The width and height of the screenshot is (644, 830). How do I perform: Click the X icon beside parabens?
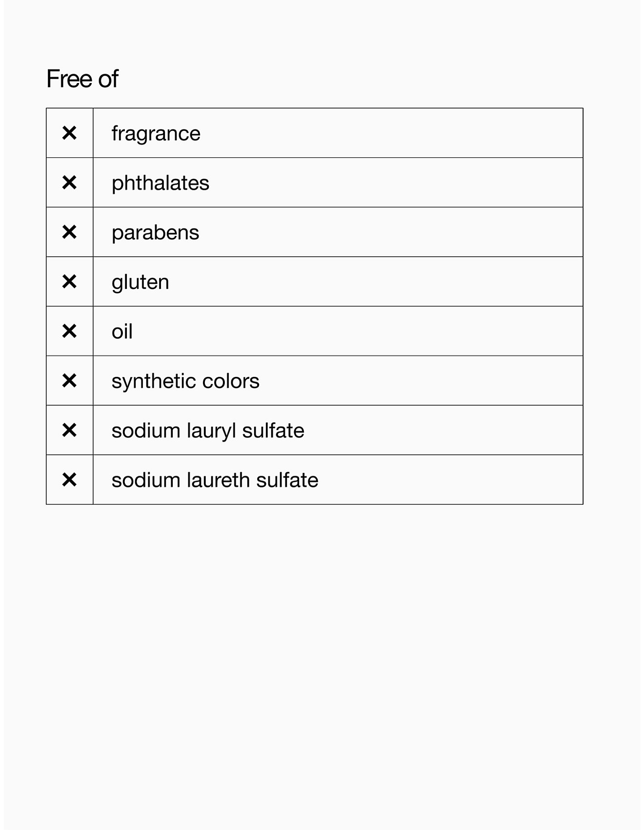[69, 232]
